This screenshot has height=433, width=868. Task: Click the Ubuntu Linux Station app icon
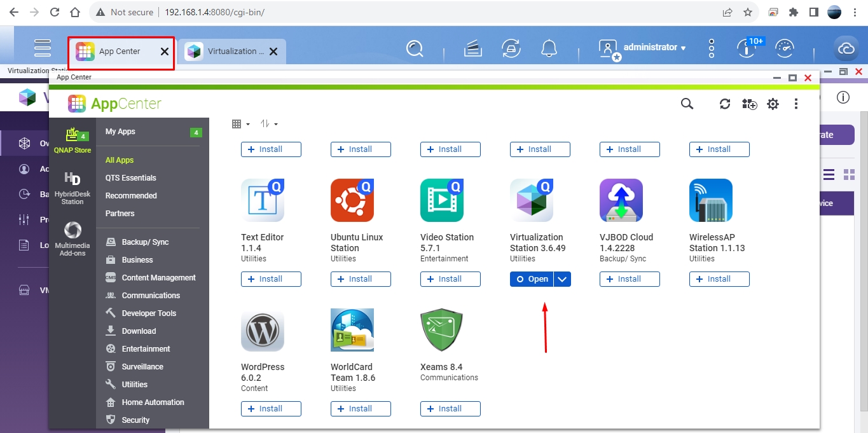[352, 200]
